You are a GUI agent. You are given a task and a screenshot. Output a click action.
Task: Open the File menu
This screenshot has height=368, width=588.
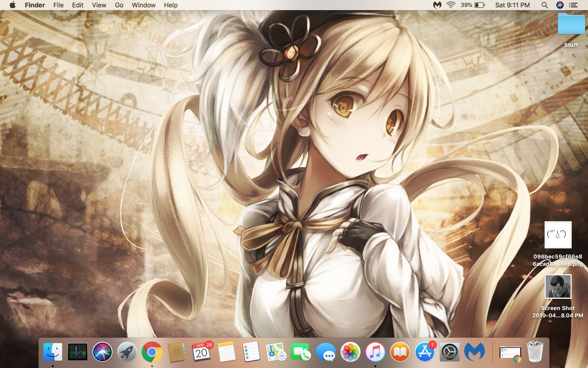pos(58,5)
